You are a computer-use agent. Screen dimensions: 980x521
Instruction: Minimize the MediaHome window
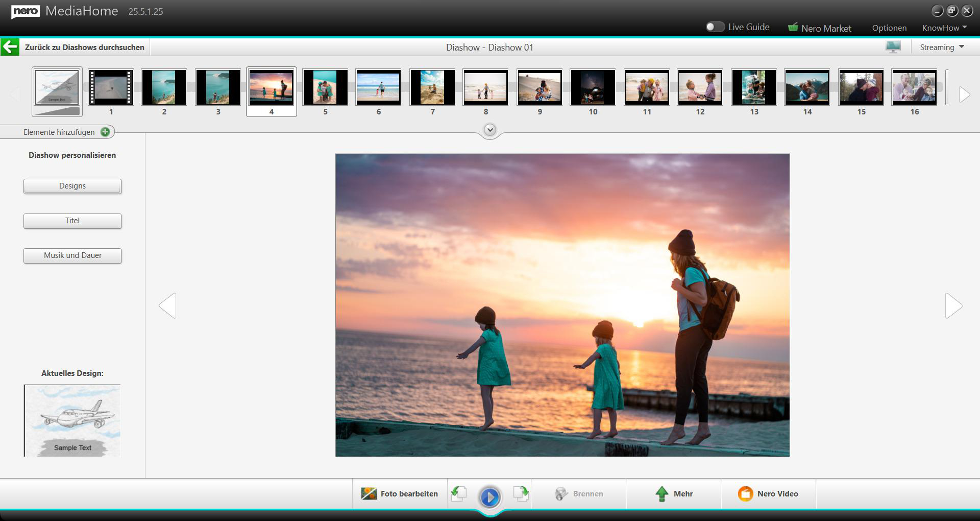pyautogui.click(x=937, y=11)
